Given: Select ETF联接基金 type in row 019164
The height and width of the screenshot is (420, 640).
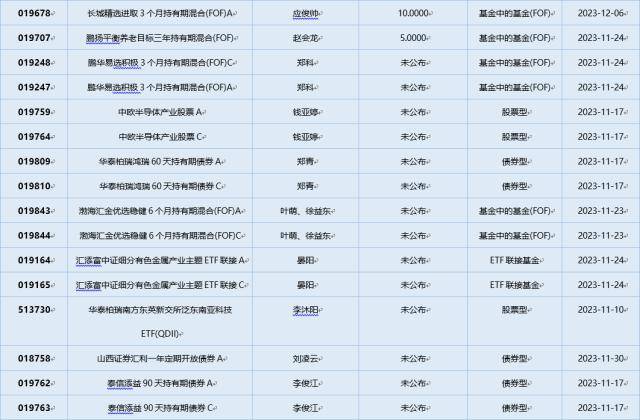Looking at the screenshot, I should (x=514, y=260).
